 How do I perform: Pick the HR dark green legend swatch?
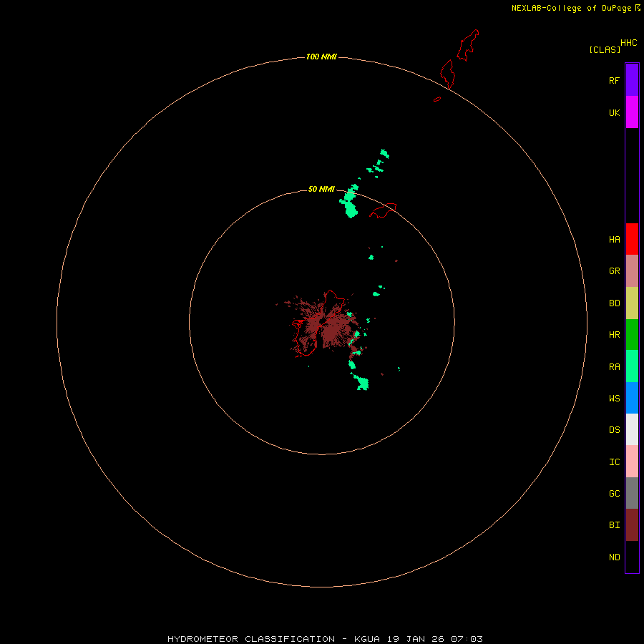[632, 335]
